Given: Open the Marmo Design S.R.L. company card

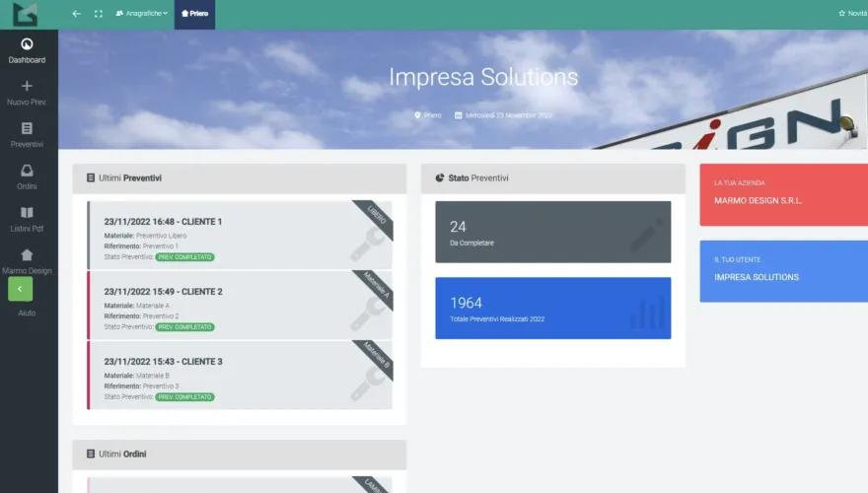Looking at the screenshot, I should coord(784,195).
